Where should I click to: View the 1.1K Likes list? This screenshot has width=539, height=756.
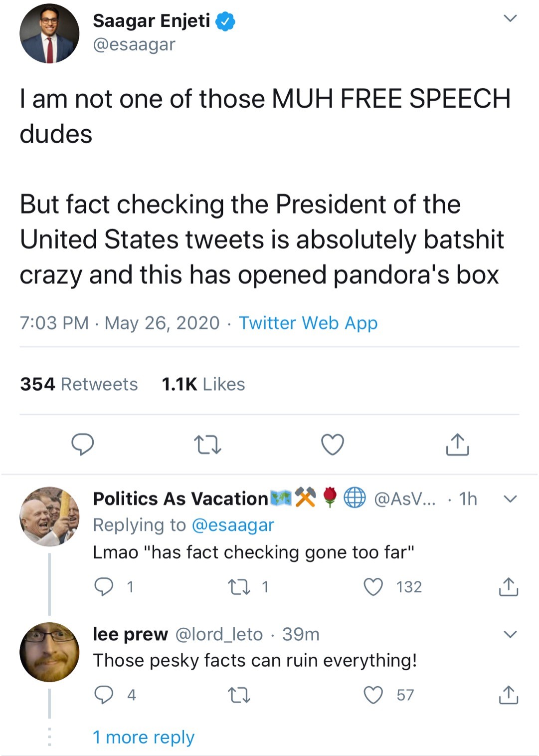tap(203, 384)
